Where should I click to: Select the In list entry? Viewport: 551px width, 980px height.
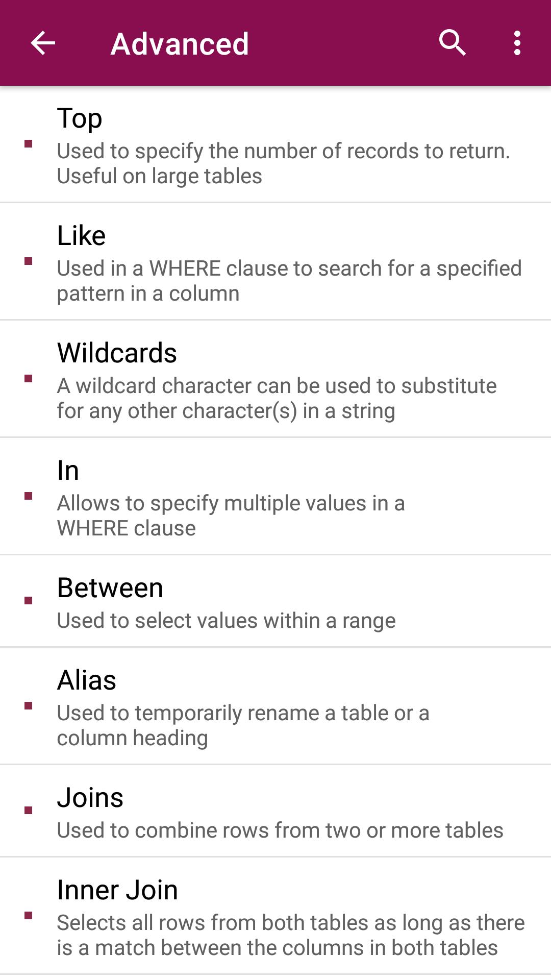275,498
